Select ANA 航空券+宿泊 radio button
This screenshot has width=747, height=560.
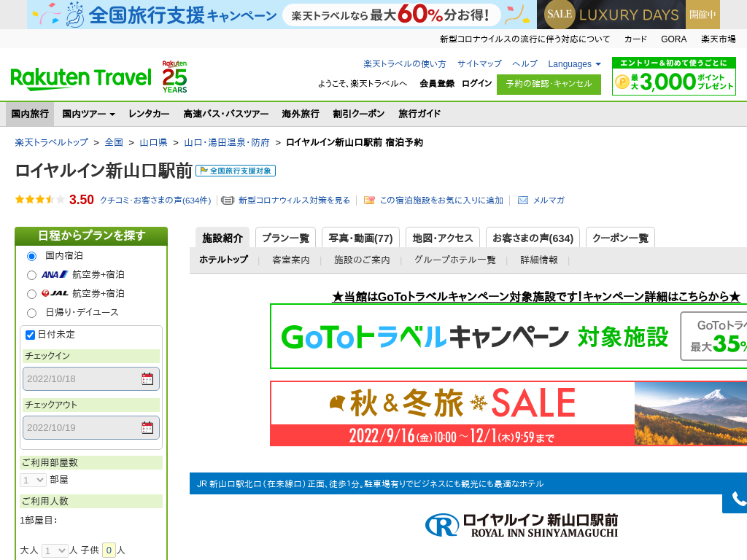[31, 275]
